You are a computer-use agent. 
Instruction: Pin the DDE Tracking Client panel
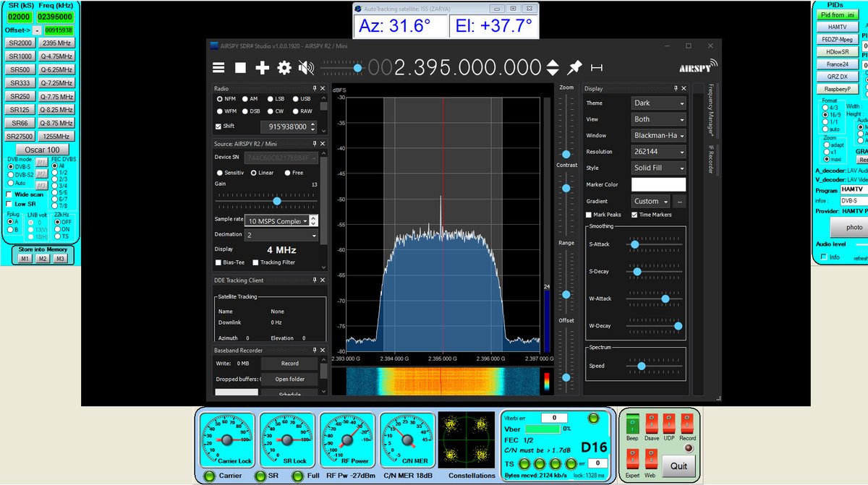click(314, 280)
